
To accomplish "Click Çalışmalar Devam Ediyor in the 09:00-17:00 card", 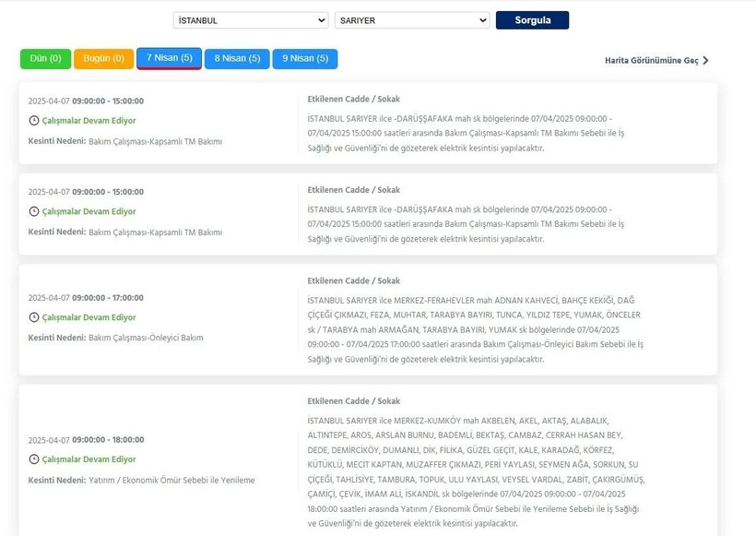I will point(89,318).
